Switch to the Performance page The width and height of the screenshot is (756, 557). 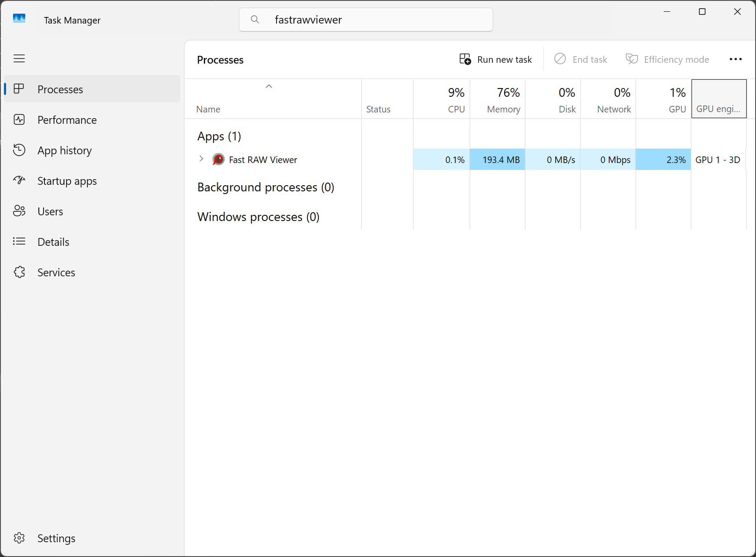tap(92, 119)
